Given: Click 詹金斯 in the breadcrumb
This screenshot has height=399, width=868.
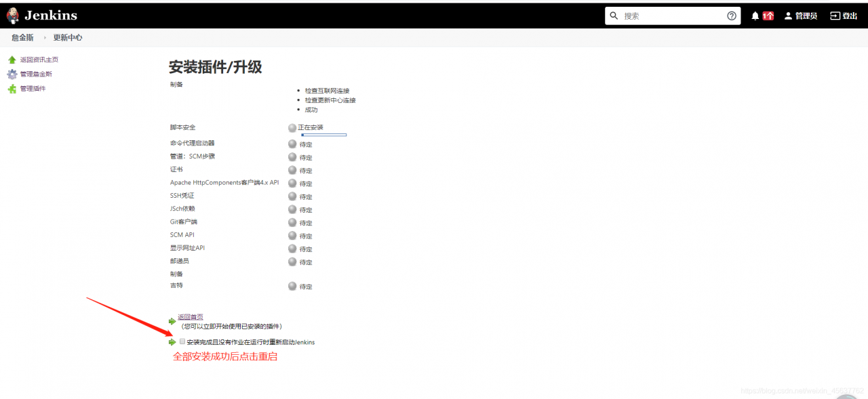Looking at the screenshot, I should click(x=23, y=38).
